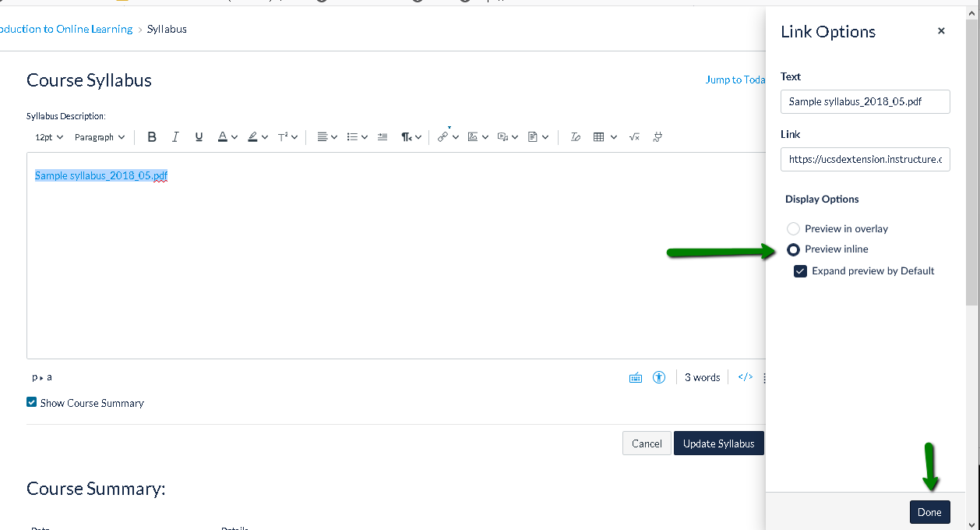This screenshot has height=530, width=980.
Task: Select the Preview in overlay radio option
Action: 793,228
